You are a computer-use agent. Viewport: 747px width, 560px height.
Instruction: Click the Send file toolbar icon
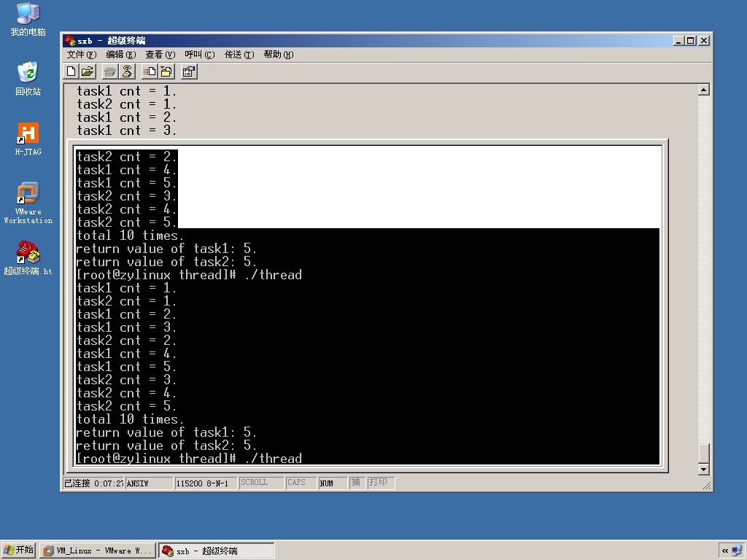click(150, 72)
